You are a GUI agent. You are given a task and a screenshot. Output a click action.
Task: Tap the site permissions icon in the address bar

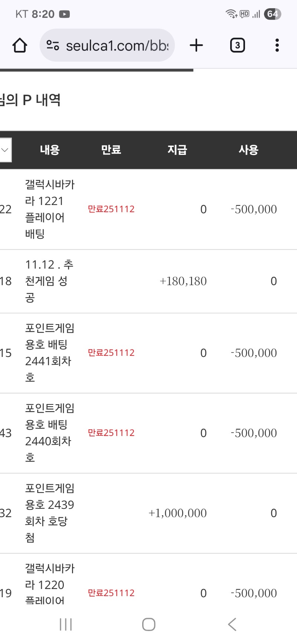pyautogui.click(x=53, y=45)
